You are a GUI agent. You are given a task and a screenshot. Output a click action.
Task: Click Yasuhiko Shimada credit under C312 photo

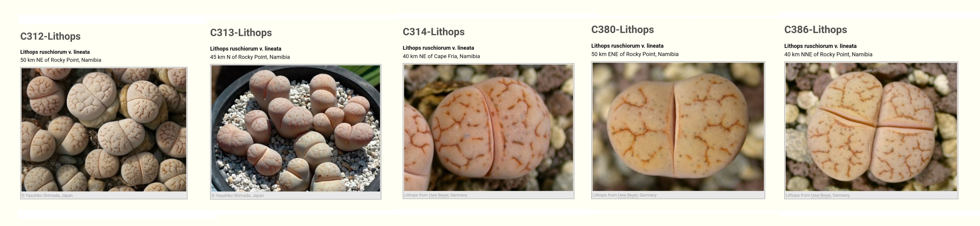point(47,196)
